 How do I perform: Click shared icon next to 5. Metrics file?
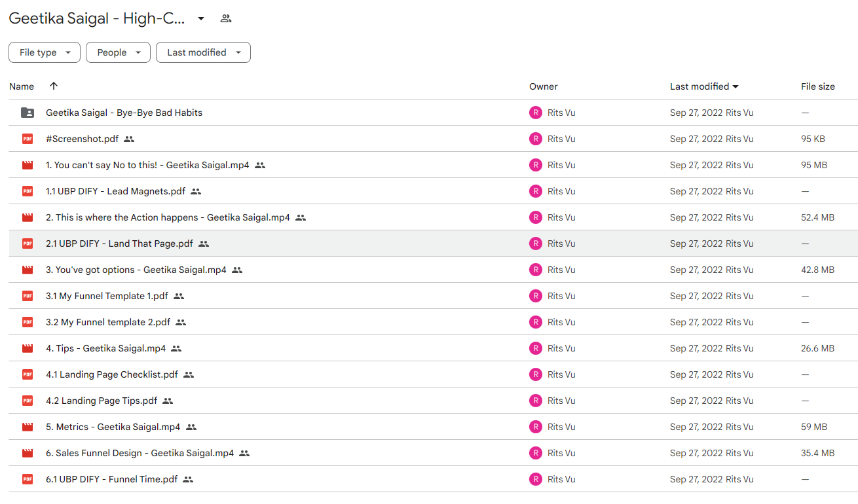tap(191, 427)
